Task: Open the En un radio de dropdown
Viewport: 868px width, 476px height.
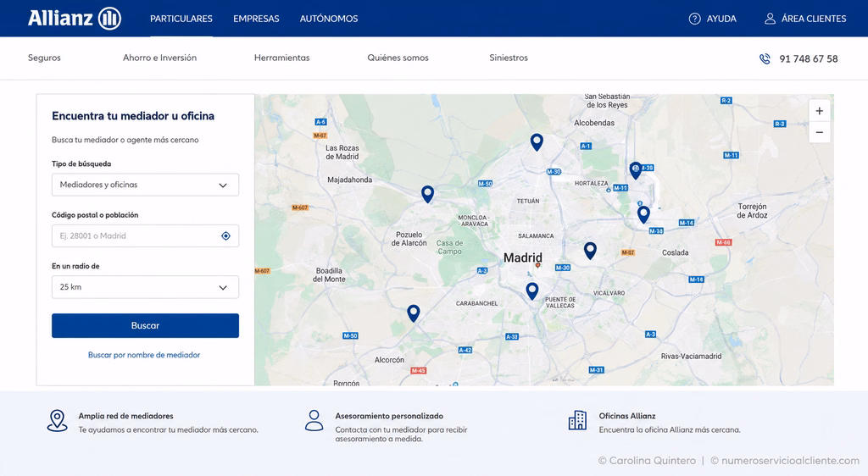Action: (x=145, y=287)
